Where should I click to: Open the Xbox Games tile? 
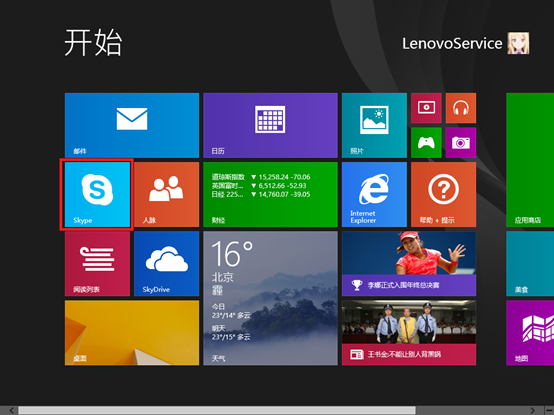(x=426, y=143)
